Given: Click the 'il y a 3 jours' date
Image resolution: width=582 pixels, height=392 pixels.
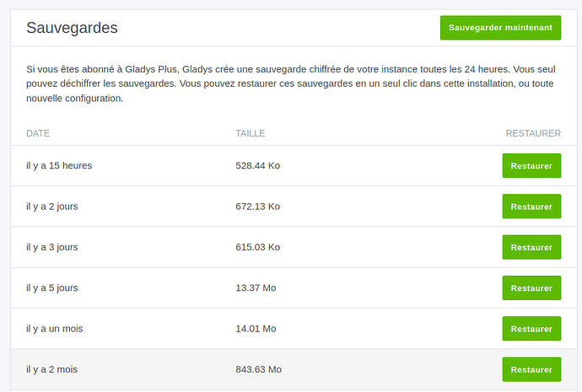Looking at the screenshot, I should pos(52,247).
